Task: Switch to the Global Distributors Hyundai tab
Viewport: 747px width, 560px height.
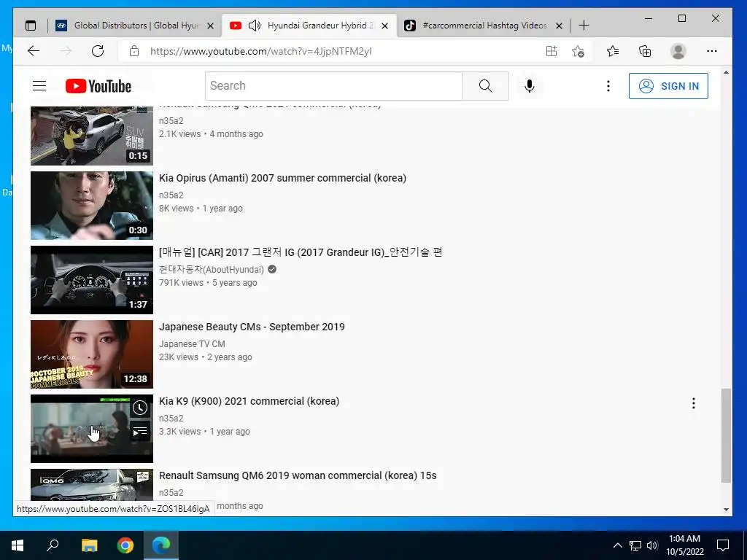Action: (135, 26)
